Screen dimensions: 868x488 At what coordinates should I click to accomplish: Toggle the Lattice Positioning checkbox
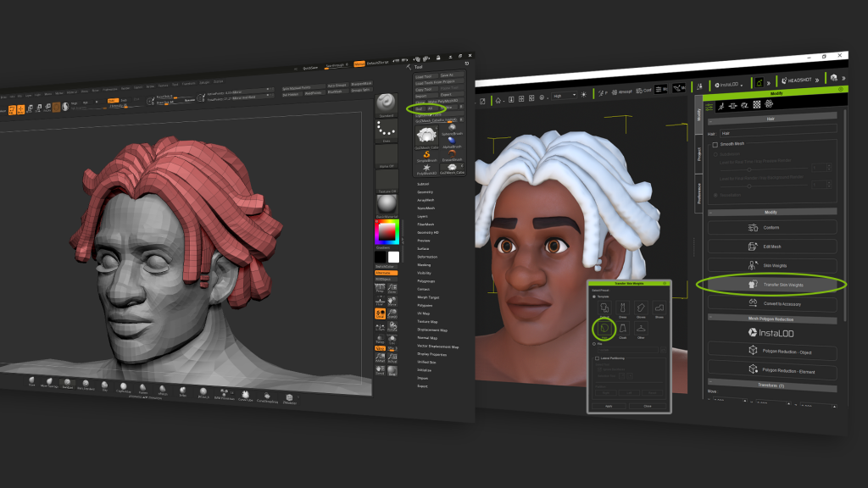pos(596,358)
